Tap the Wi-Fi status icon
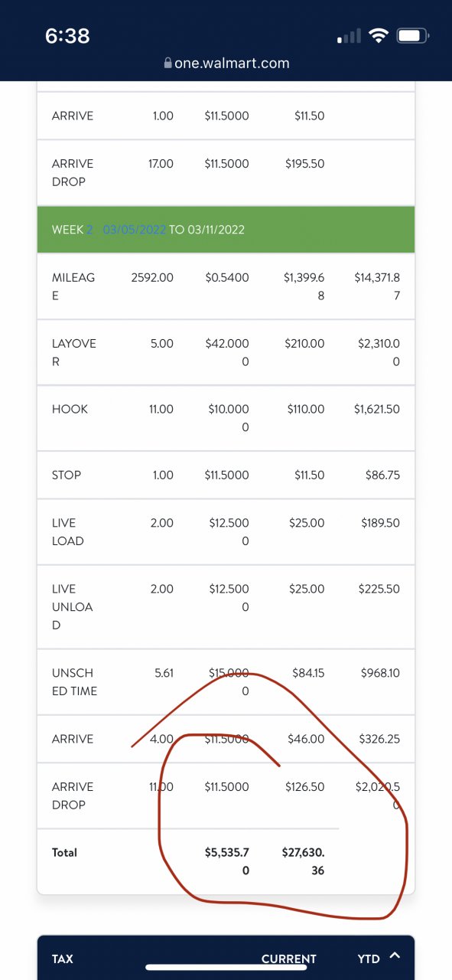This screenshot has width=452, height=980. [x=378, y=36]
